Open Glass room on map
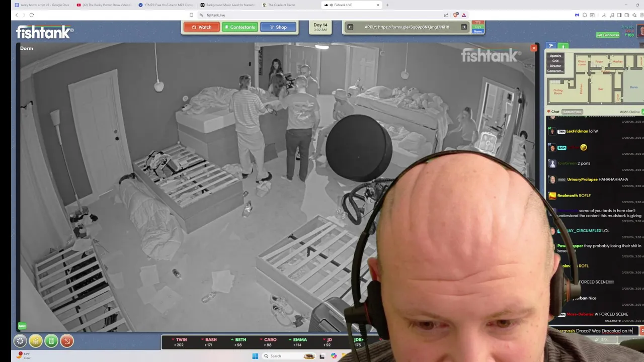644x362 pixels. 583,63
